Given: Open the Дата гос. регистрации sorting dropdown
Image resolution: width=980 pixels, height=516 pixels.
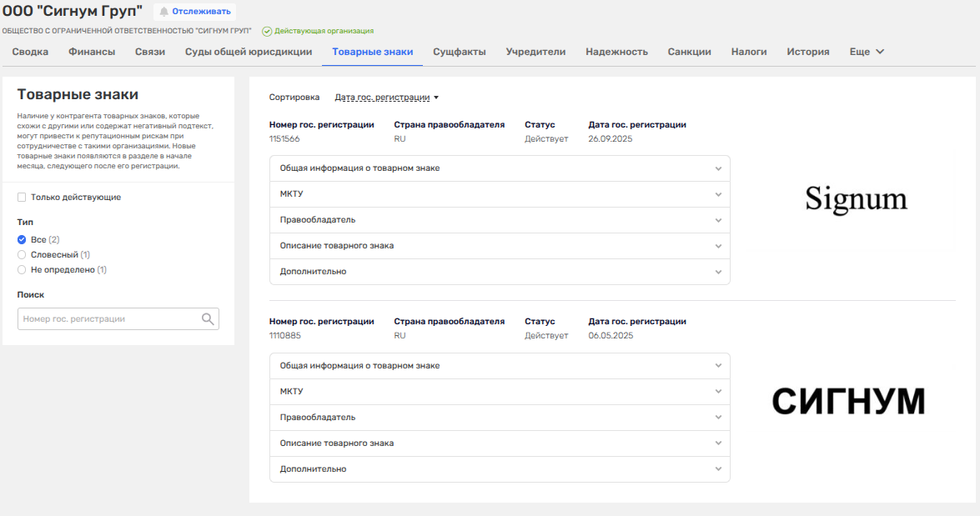Looking at the screenshot, I should 386,98.
